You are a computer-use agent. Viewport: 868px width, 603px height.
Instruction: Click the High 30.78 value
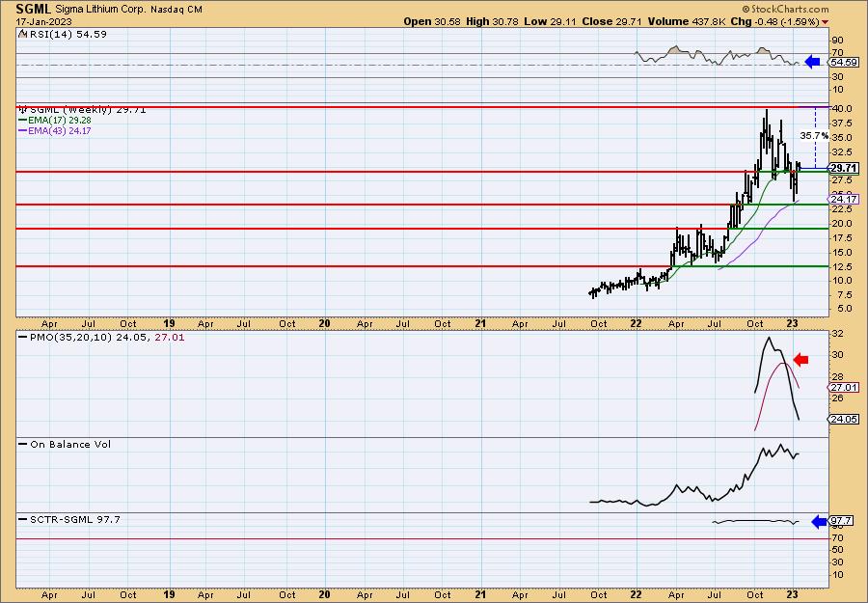tap(492, 21)
